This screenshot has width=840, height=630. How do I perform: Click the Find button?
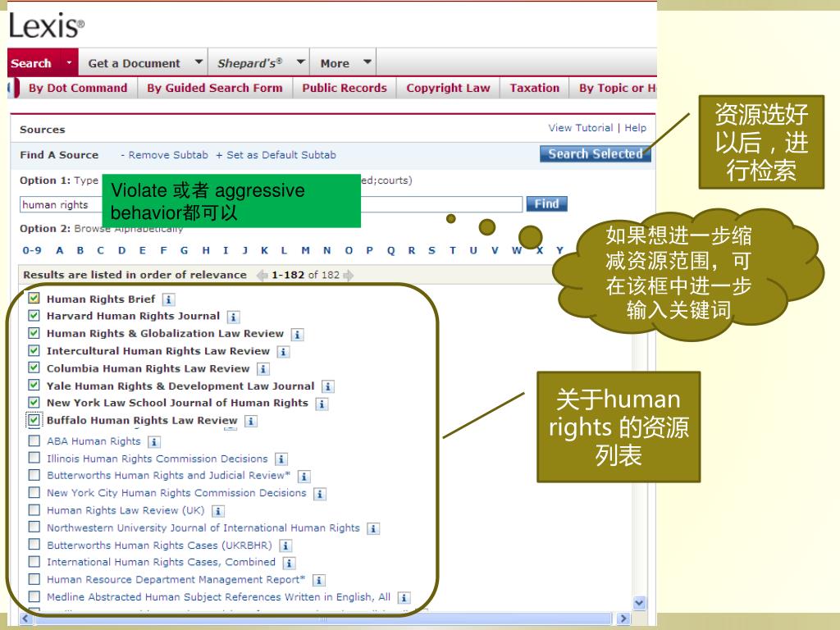coord(546,203)
